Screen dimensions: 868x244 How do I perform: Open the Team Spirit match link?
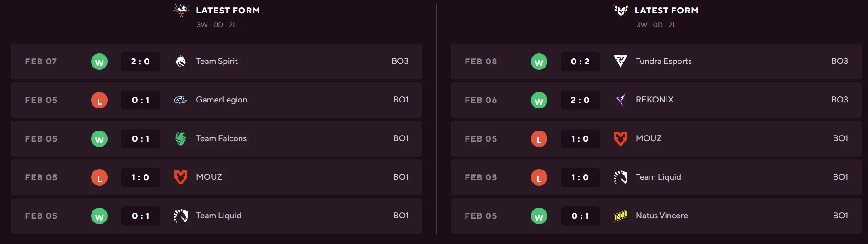217,61
